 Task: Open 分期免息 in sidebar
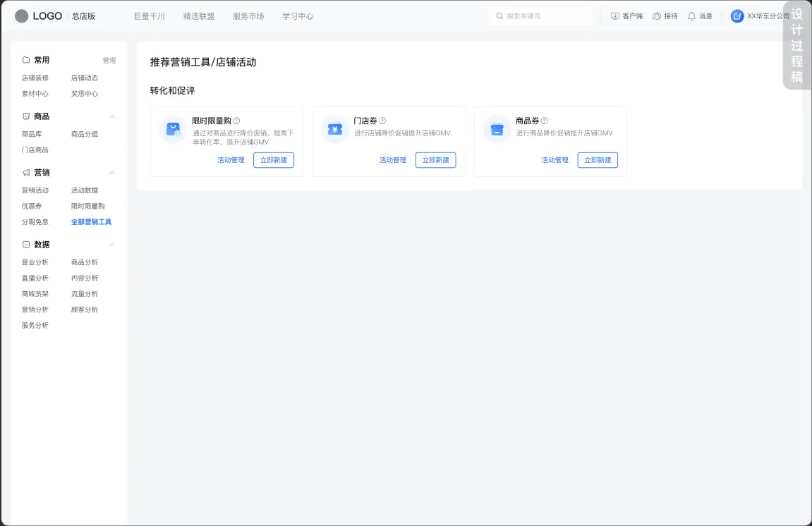35,221
